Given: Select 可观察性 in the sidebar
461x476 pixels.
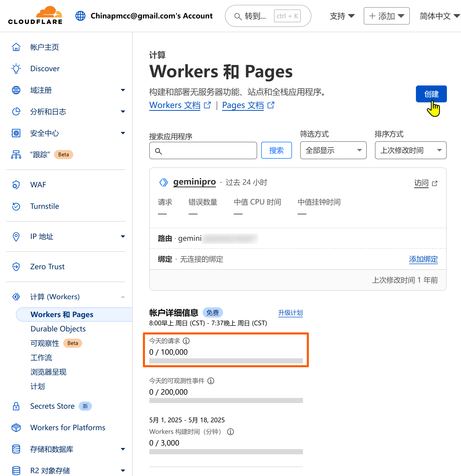Looking at the screenshot, I should click(x=45, y=343).
